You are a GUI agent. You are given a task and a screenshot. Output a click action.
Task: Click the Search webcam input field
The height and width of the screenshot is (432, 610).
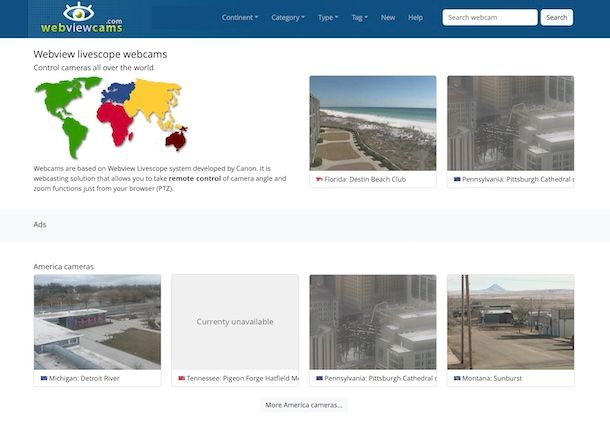(489, 17)
